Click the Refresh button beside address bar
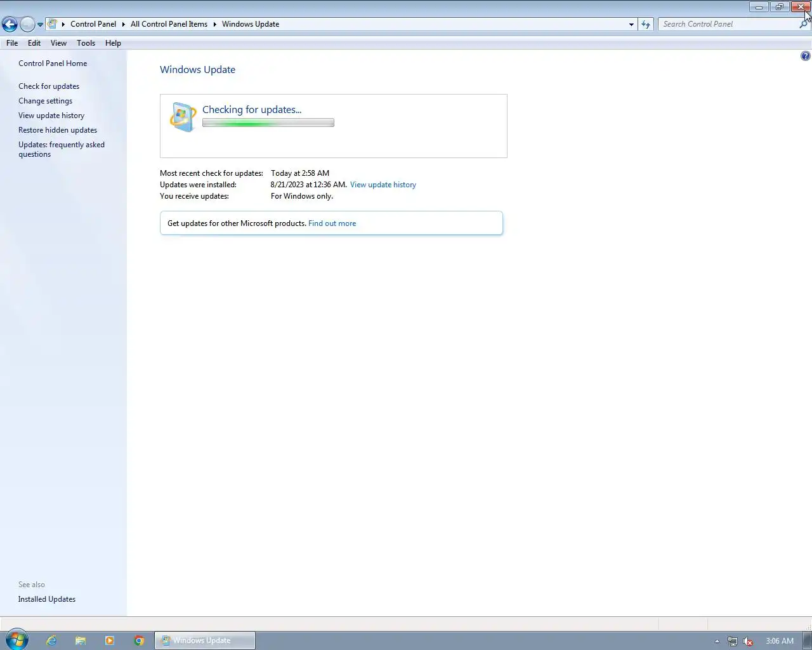The image size is (812, 650). (x=646, y=24)
